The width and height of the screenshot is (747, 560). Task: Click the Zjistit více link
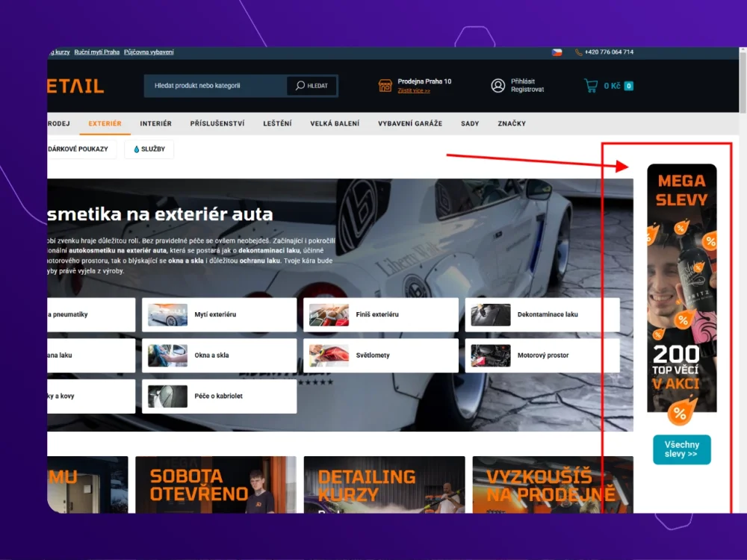414,90
